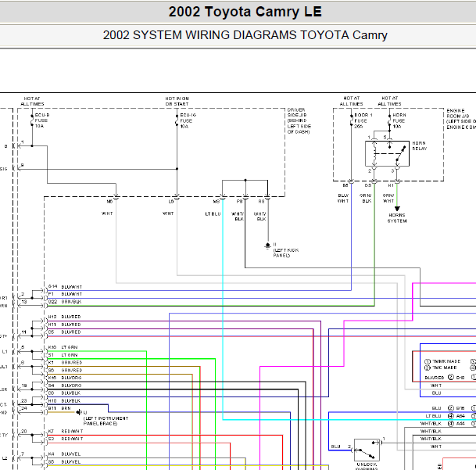Select the K7 RED/WHT wire row
This screenshot has height=470, width=476.
tap(66, 431)
